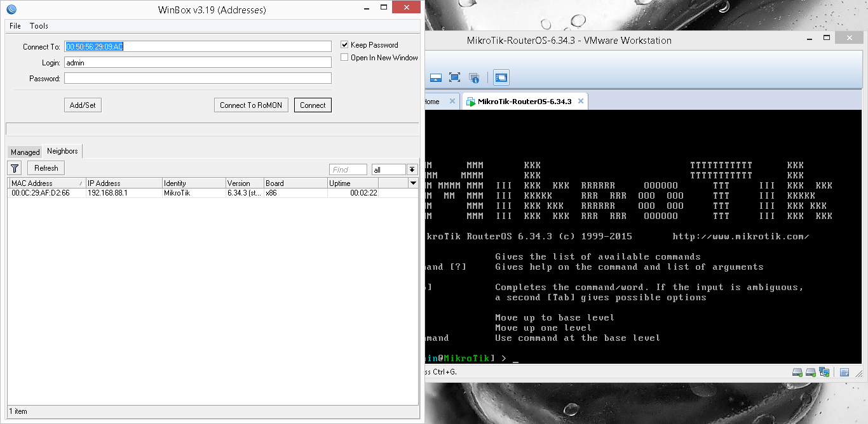Viewport: 868px width, 424px height.
Task: Click the MikroTik identity cell
Action: [x=194, y=193]
